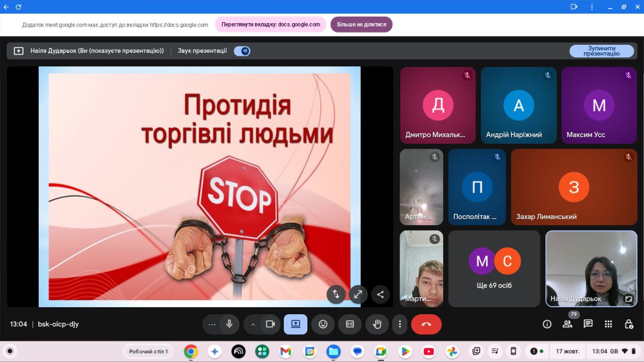
Task: Open the emoji reactions button
Action: [x=323, y=324]
